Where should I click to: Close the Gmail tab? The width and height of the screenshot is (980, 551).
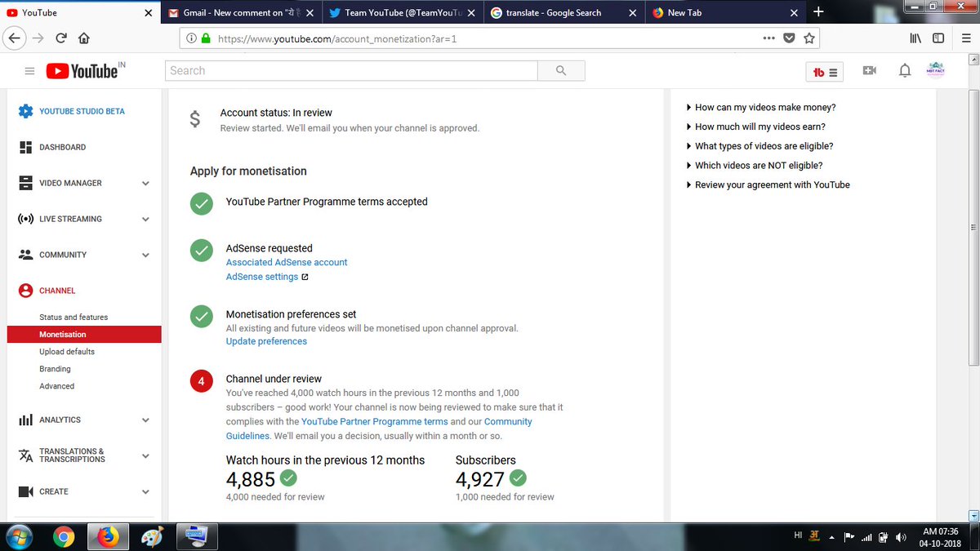pyautogui.click(x=309, y=13)
